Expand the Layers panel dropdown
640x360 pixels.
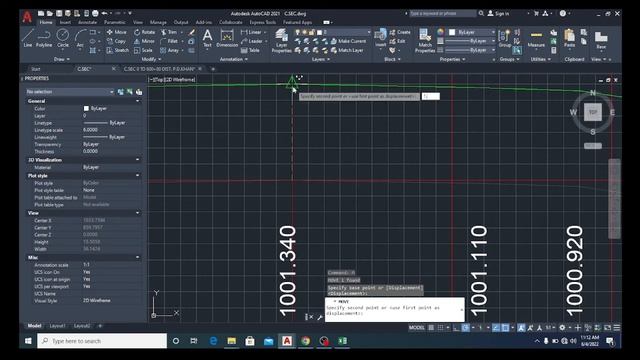tap(321, 59)
